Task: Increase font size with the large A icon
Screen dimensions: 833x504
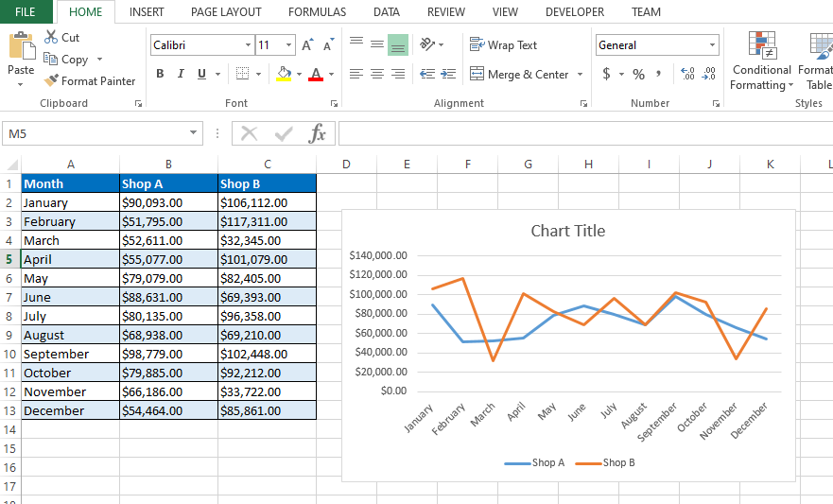Action: tap(307, 45)
